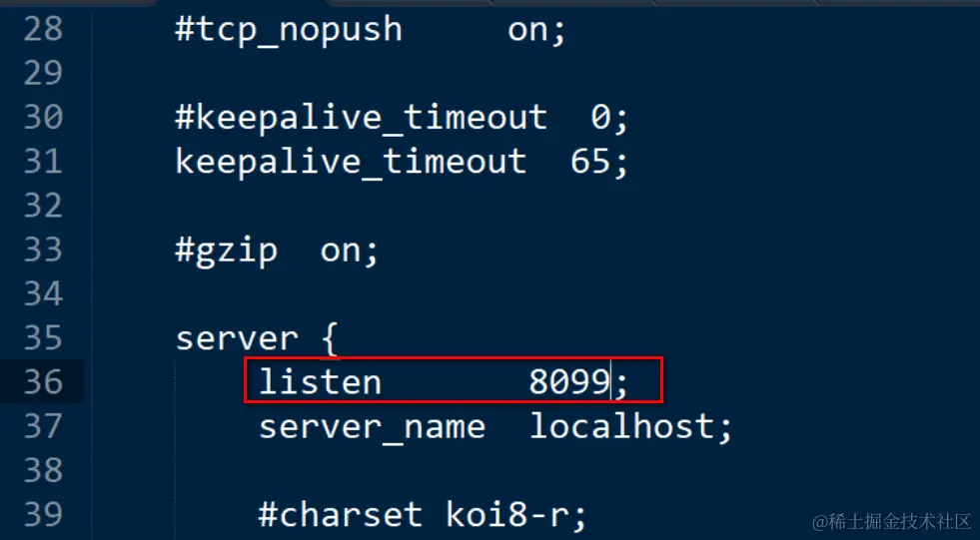The width and height of the screenshot is (980, 540).
Task: Place cursor on #tcp_nopush text
Action: click(x=289, y=30)
